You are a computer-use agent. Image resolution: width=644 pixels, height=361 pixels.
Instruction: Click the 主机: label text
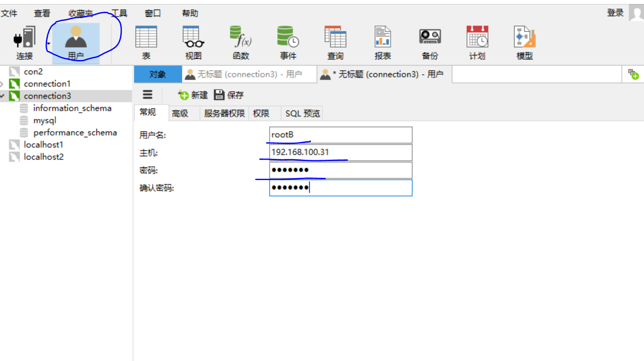click(x=149, y=153)
